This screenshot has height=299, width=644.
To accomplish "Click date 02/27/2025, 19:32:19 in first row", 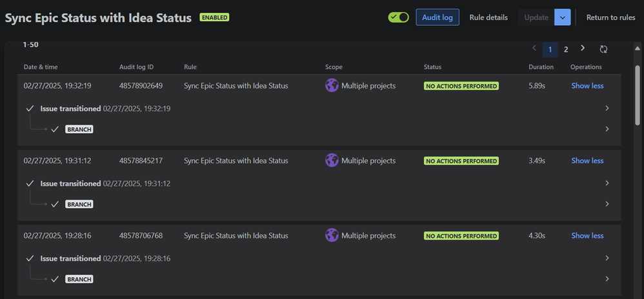I will click(x=57, y=86).
